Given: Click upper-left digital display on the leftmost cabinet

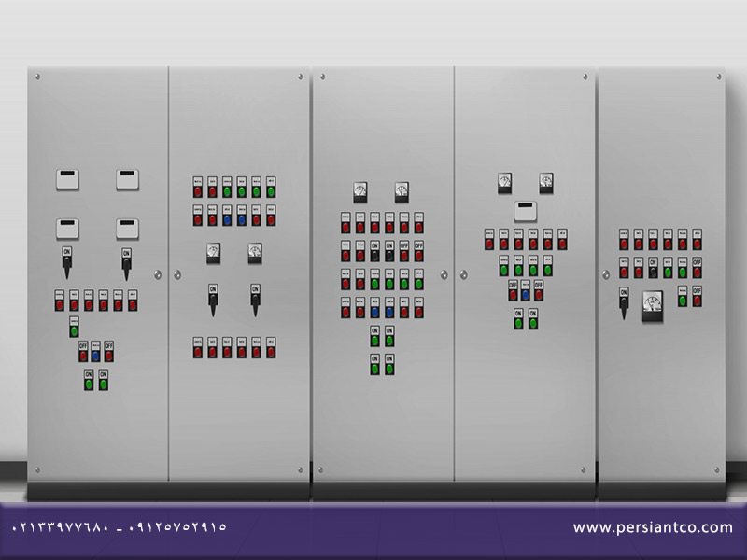Looking at the screenshot, I should point(67,179).
